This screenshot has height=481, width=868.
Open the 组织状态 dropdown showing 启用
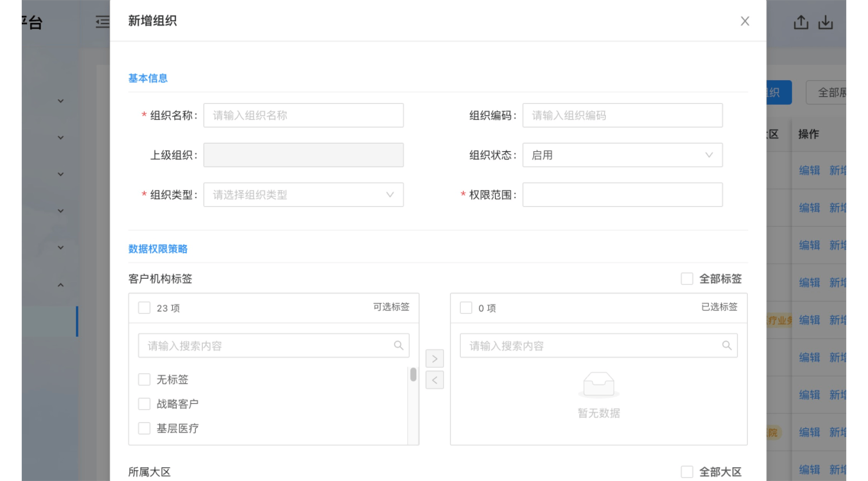(622, 155)
